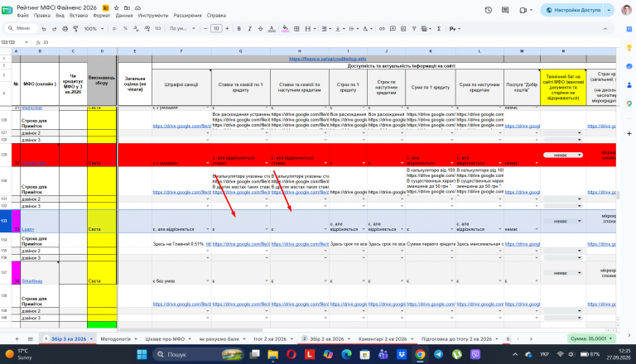Image resolution: width=636 pixels, height=364 pixels.
Task: Click the font size field showing 10
Action: pyautogui.click(x=216, y=29)
